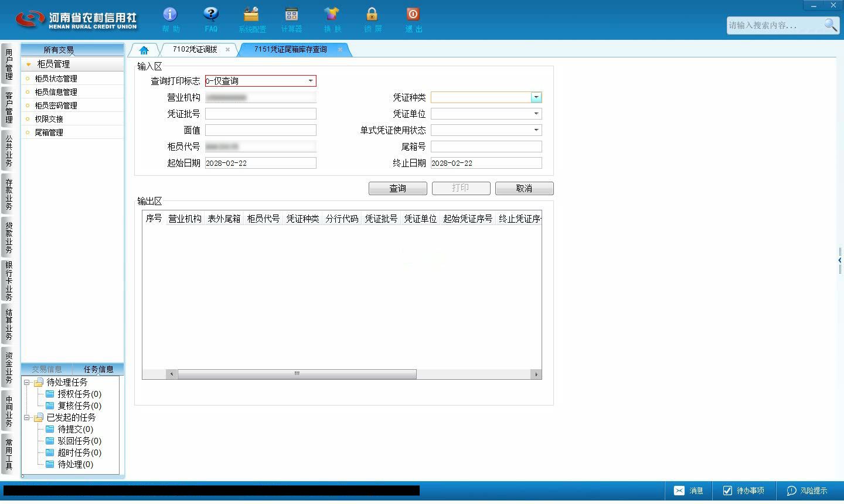Open 常用工具 side tab
This screenshot has width=844, height=504.
[9, 454]
